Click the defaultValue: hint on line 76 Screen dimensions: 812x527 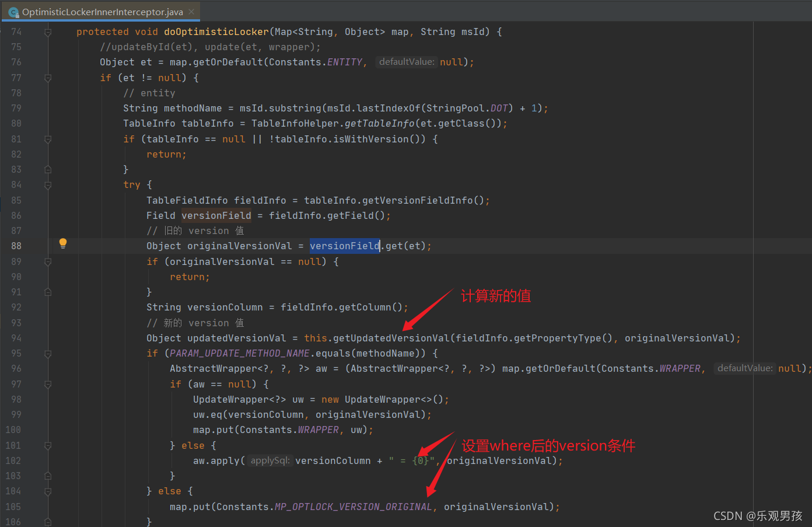407,62
